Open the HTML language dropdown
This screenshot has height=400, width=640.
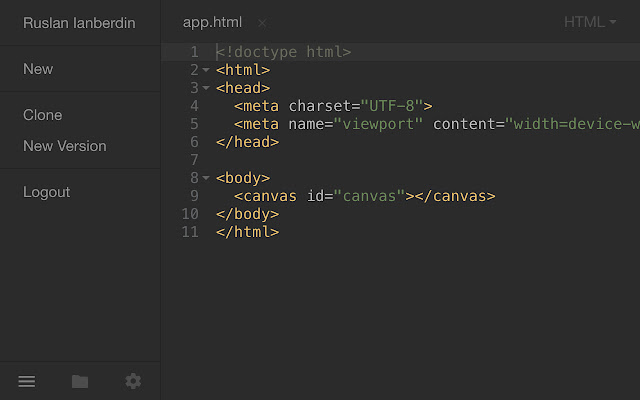[x=590, y=22]
